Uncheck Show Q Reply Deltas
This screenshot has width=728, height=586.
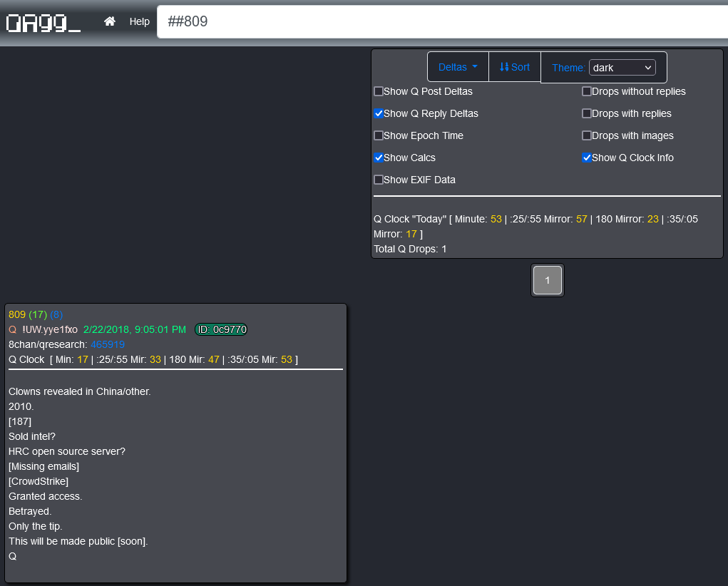pos(379,113)
